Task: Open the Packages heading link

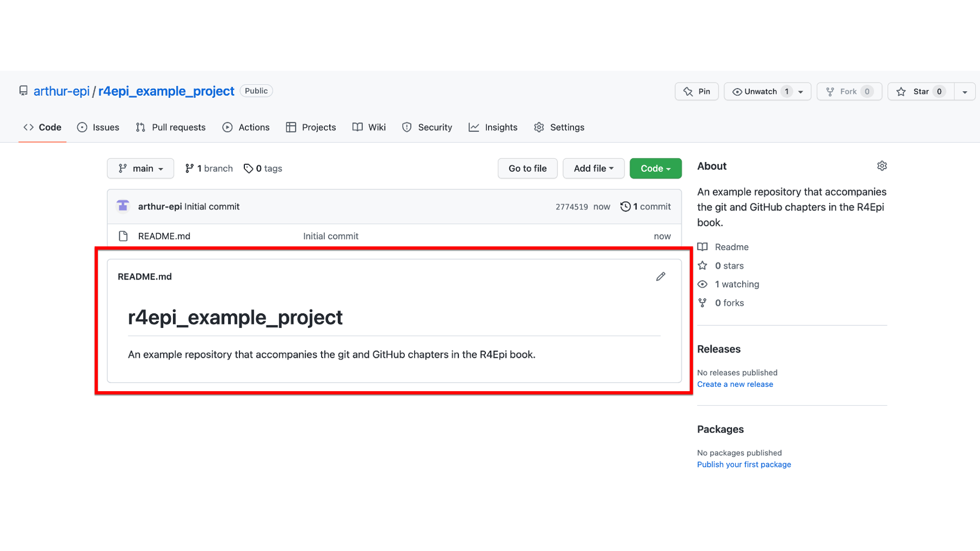Action: pos(720,429)
